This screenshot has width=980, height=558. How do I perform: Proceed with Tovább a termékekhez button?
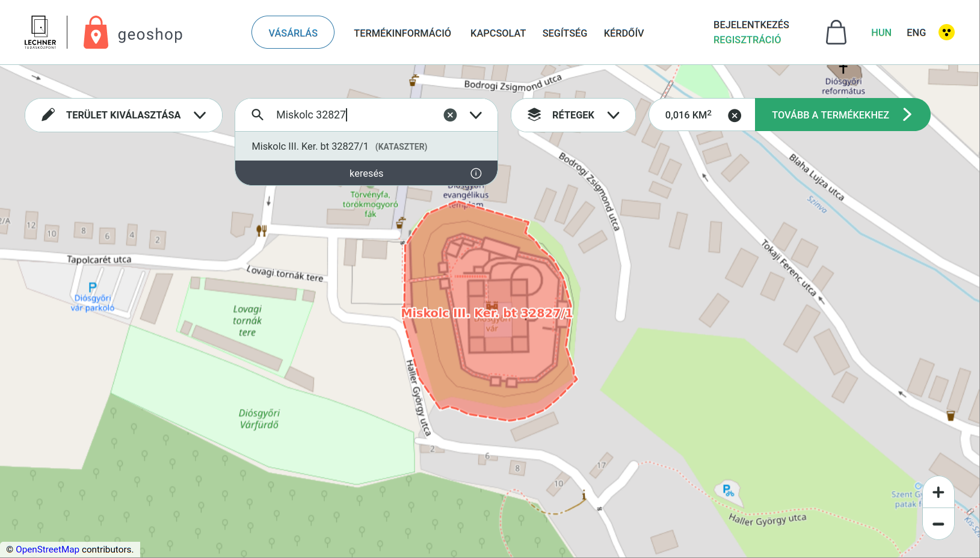(x=842, y=115)
